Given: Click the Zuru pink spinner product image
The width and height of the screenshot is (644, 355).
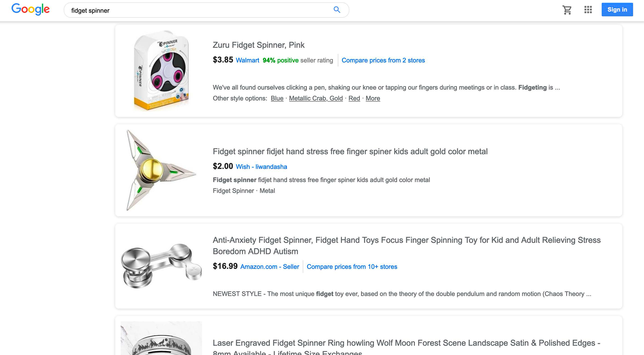Looking at the screenshot, I should pyautogui.click(x=161, y=70).
